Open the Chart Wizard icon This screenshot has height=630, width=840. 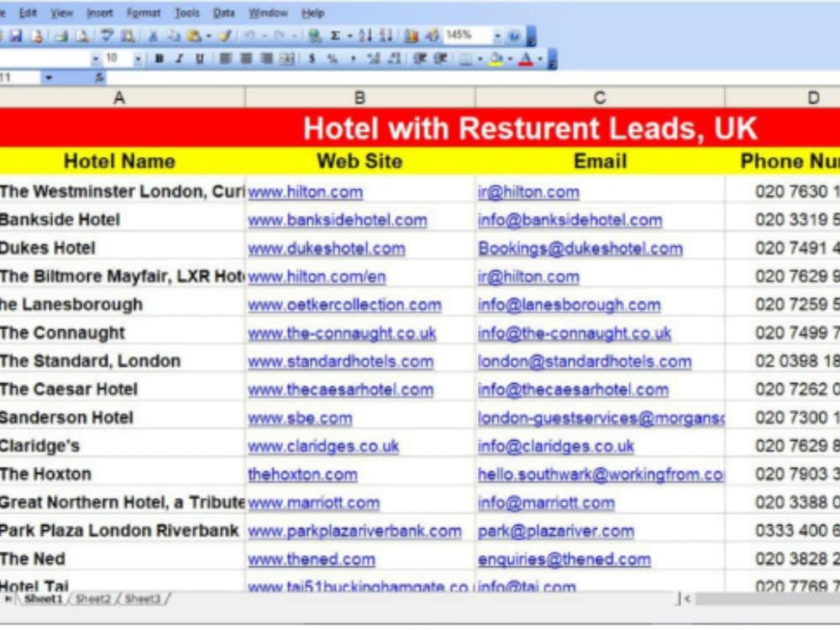412,36
